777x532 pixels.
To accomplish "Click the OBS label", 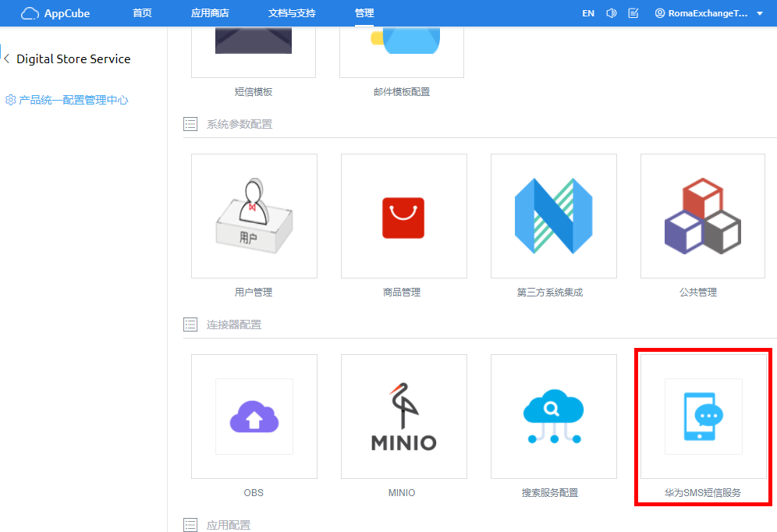I will (x=254, y=493).
